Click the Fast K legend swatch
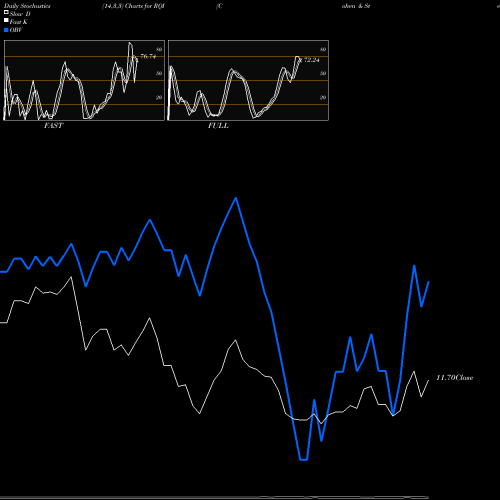This screenshot has height=500, width=500. click(6, 20)
